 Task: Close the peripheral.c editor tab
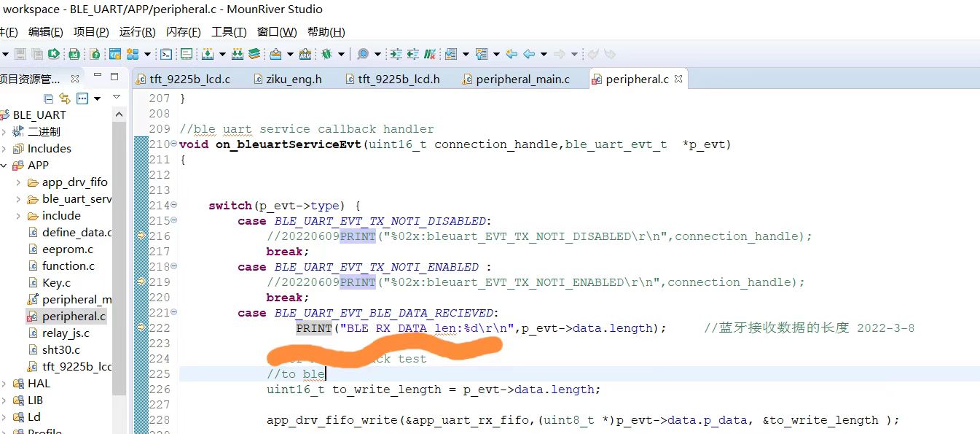click(x=678, y=79)
